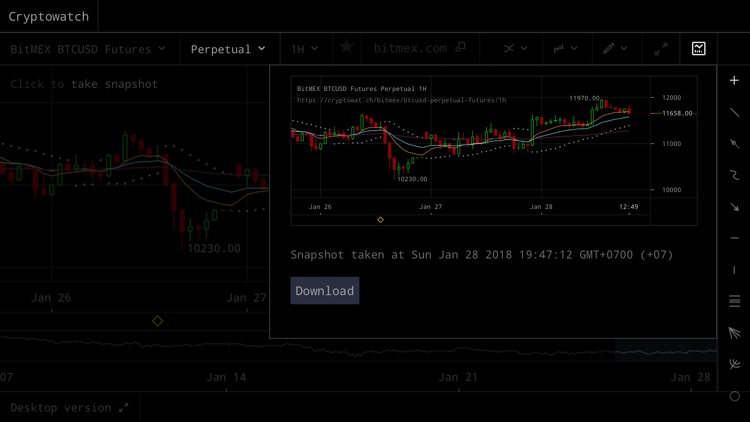Select the vertical line tool
The height and width of the screenshot is (422, 750).
click(734, 270)
